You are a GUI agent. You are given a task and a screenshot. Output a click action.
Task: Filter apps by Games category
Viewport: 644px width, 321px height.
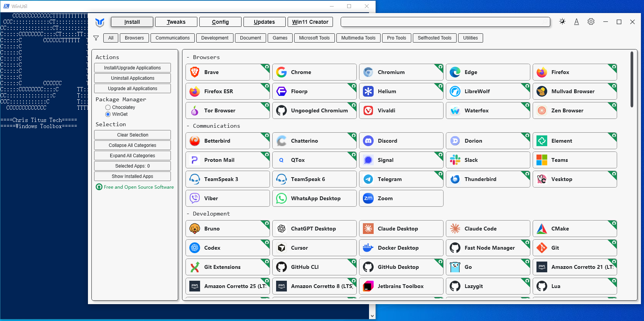pyautogui.click(x=280, y=38)
